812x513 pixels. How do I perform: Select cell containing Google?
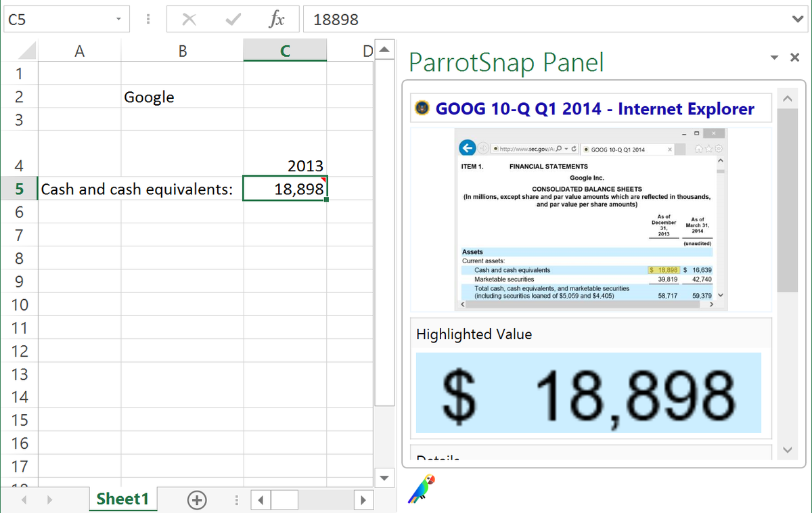(x=182, y=97)
